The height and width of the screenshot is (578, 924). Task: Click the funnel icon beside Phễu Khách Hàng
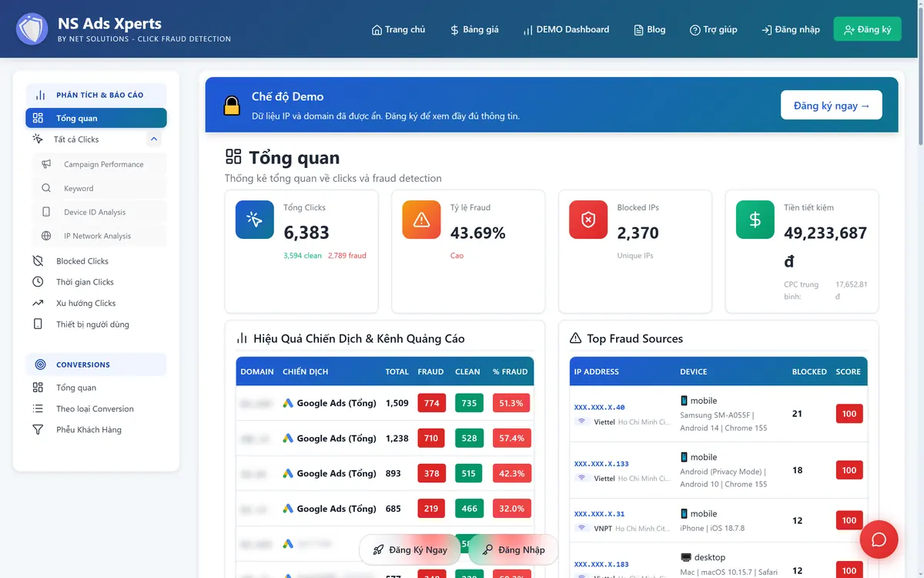click(x=38, y=430)
